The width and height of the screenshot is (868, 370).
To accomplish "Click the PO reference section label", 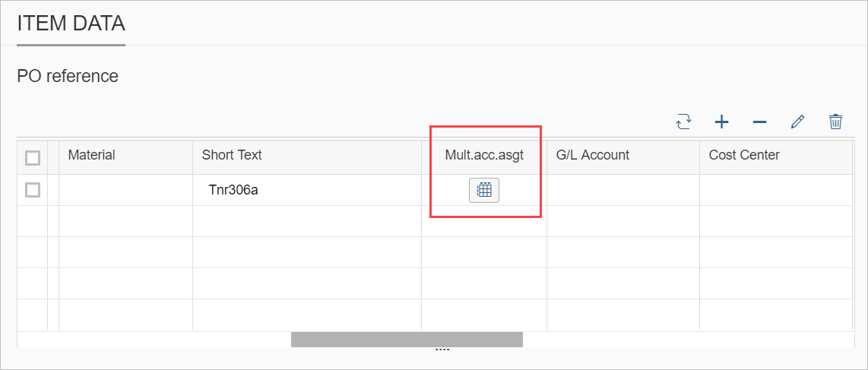I will pyautogui.click(x=68, y=76).
